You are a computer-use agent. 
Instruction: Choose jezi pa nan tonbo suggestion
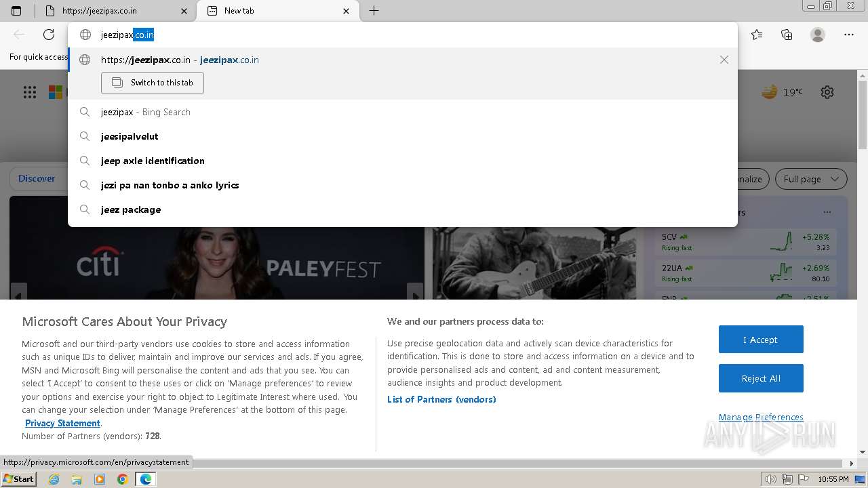coord(403,185)
